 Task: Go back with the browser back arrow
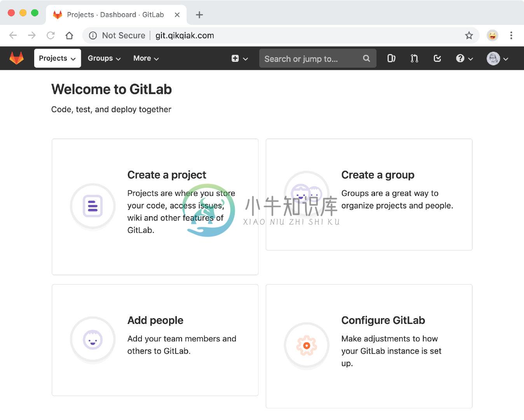click(13, 35)
